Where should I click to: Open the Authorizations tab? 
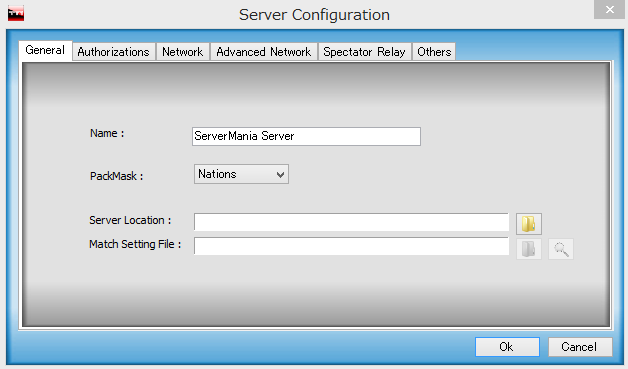(x=113, y=52)
